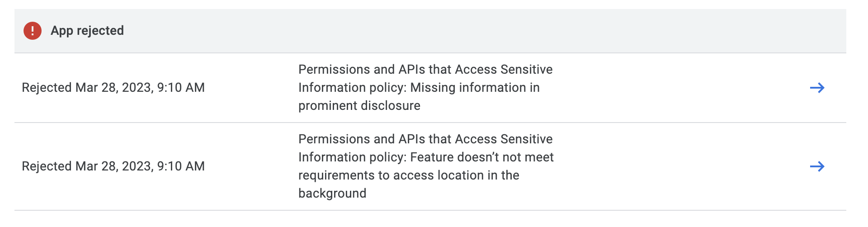Select the first "Rejected Mar 28, 2023" timestamp
868x227 pixels.
113,88
